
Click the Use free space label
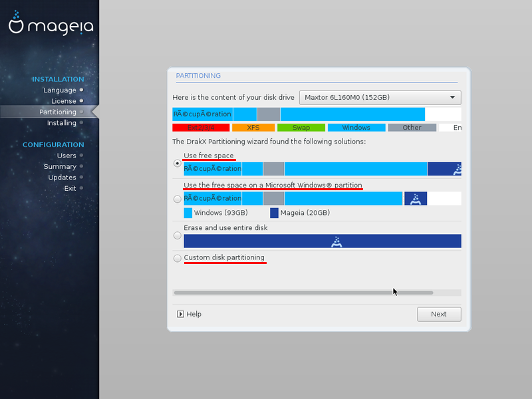209,156
